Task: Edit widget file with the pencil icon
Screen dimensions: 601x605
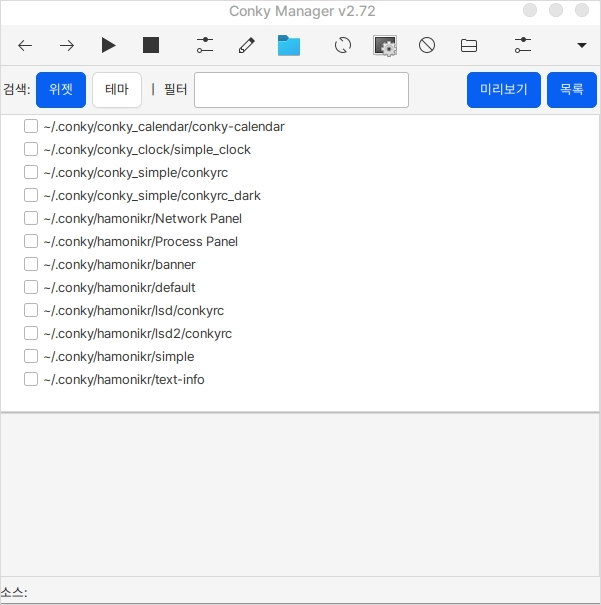Action: 246,45
